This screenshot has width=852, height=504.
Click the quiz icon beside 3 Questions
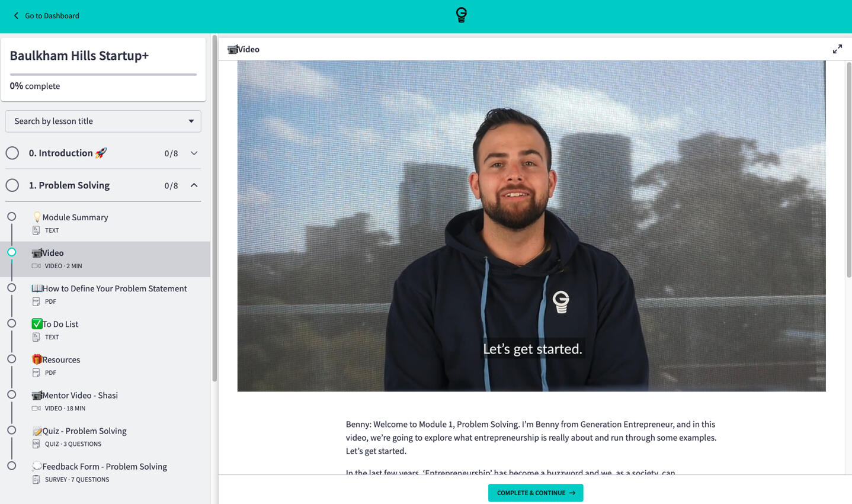pos(36,444)
